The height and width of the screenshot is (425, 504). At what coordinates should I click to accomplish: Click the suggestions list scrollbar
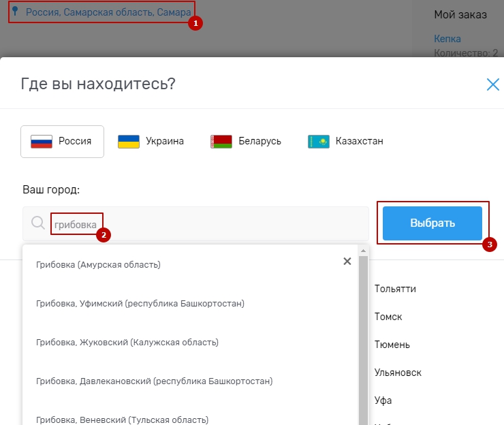pos(363,341)
